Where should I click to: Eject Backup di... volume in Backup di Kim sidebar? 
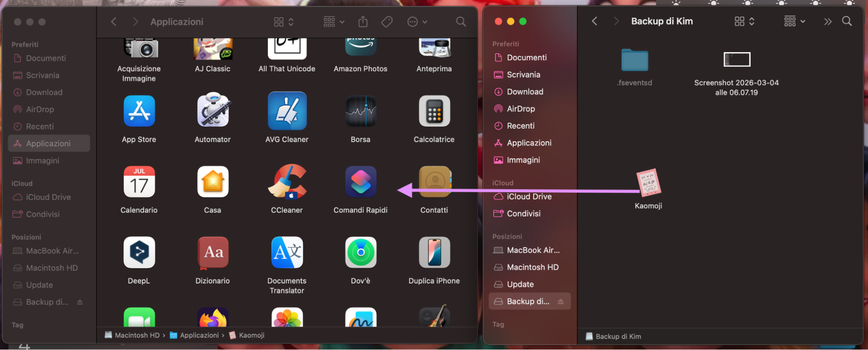tap(561, 301)
